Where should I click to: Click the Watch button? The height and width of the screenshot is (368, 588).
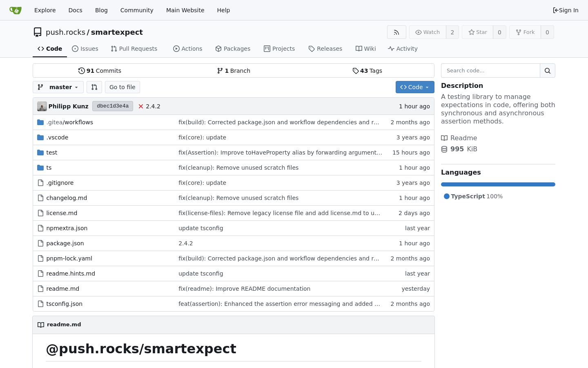pos(428,32)
